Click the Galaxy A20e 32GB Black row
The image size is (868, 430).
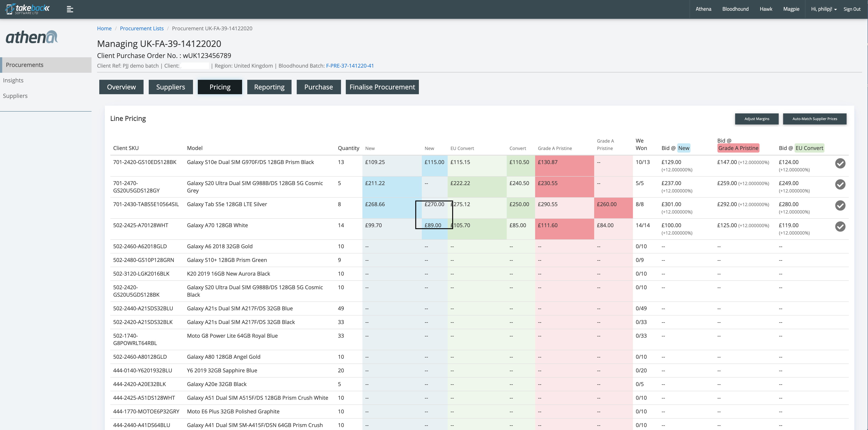tap(479, 384)
